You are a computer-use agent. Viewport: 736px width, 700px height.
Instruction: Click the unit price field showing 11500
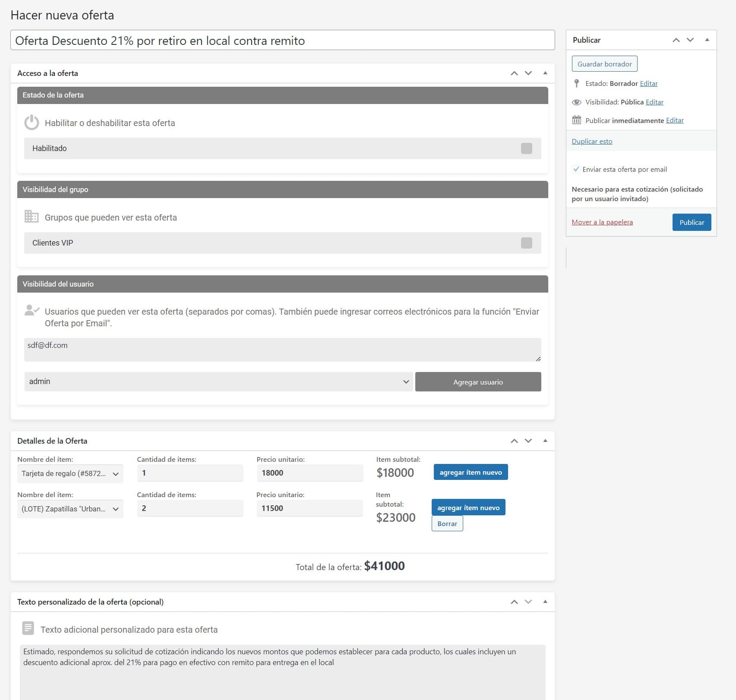pyautogui.click(x=310, y=508)
